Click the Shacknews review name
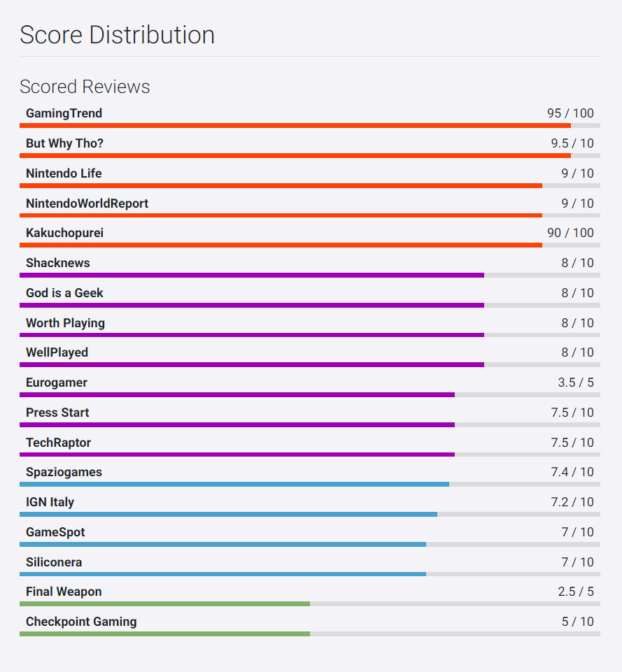 pyautogui.click(x=57, y=263)
